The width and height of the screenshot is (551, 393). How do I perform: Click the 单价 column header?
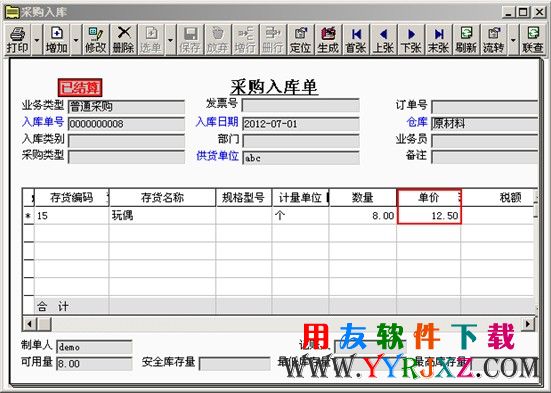coord(429,198)
